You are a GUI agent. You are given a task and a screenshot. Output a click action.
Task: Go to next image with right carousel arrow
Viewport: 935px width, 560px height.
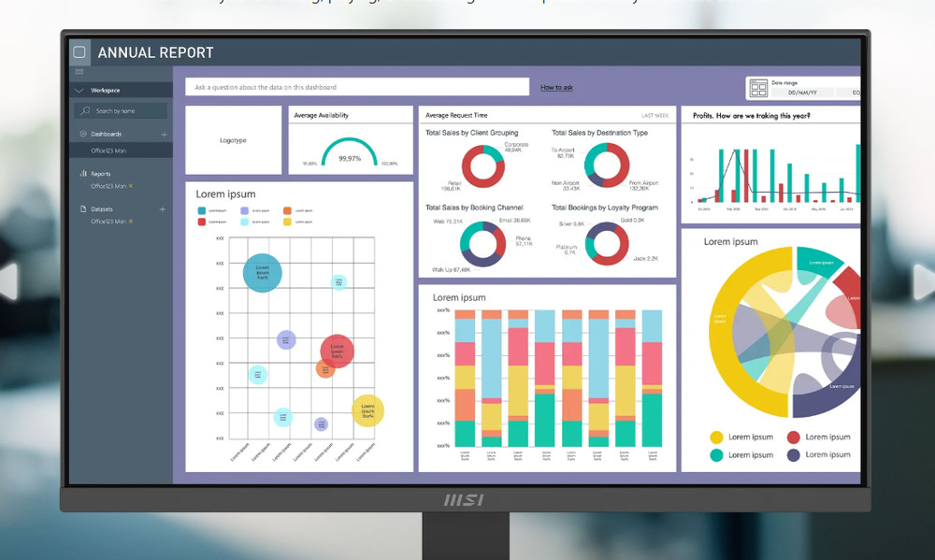[x=925, y=281]
